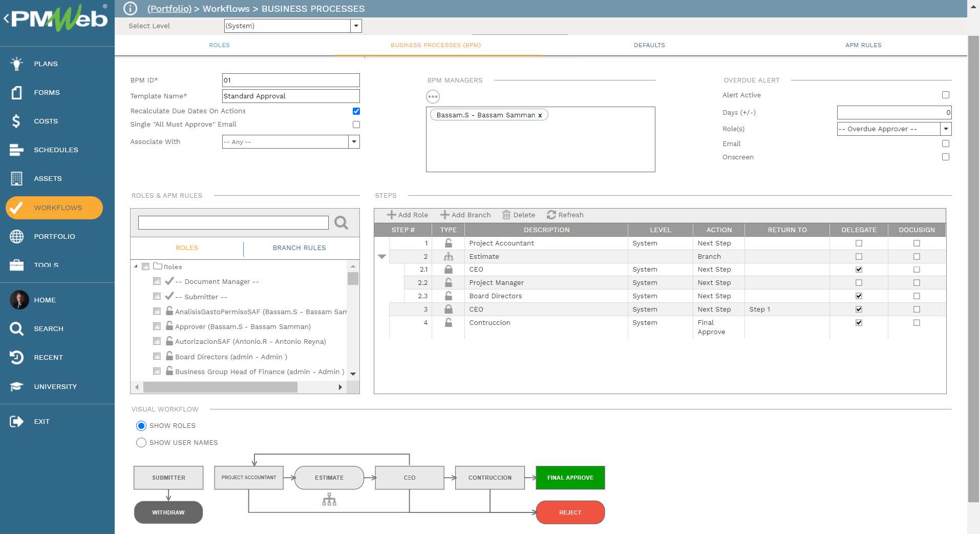The image size is (980, 534).
Task: Collapse the Estimate branch in step 2
Action: tap(382, 256)
